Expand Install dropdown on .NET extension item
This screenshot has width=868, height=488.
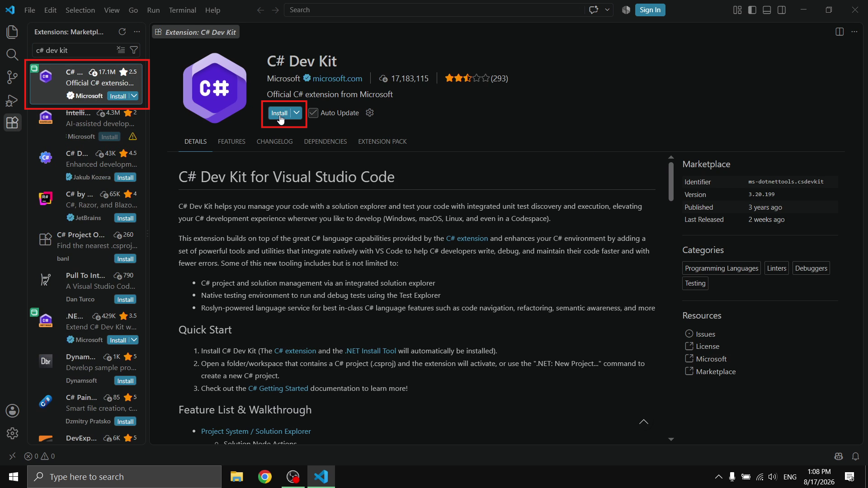coord(134,340)
